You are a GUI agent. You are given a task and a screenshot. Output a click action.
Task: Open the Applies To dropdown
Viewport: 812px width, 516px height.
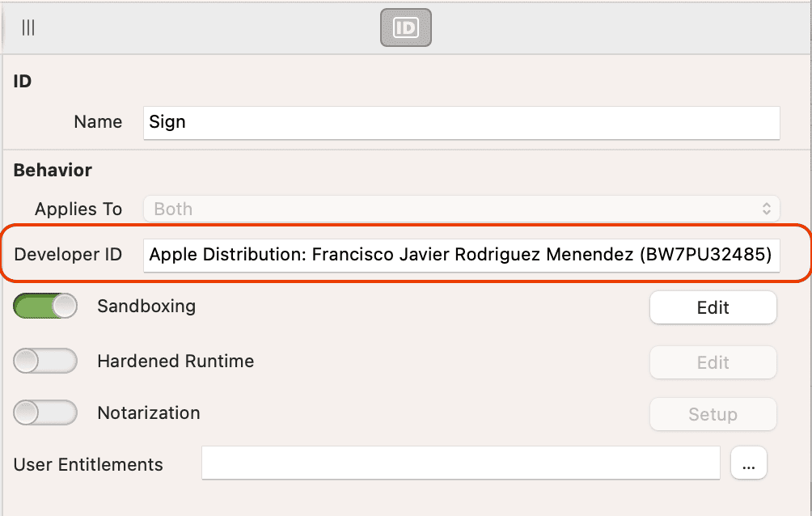pyautogui.click(x=461, y=209)
